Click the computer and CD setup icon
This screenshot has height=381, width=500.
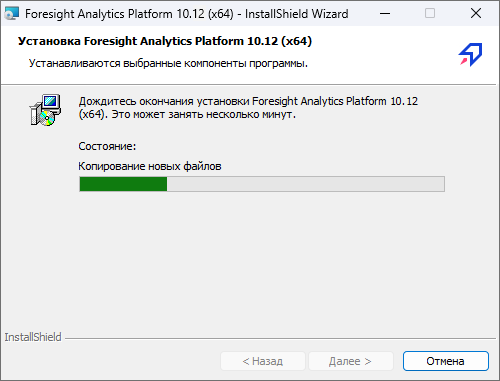click(x=45, y=110)
